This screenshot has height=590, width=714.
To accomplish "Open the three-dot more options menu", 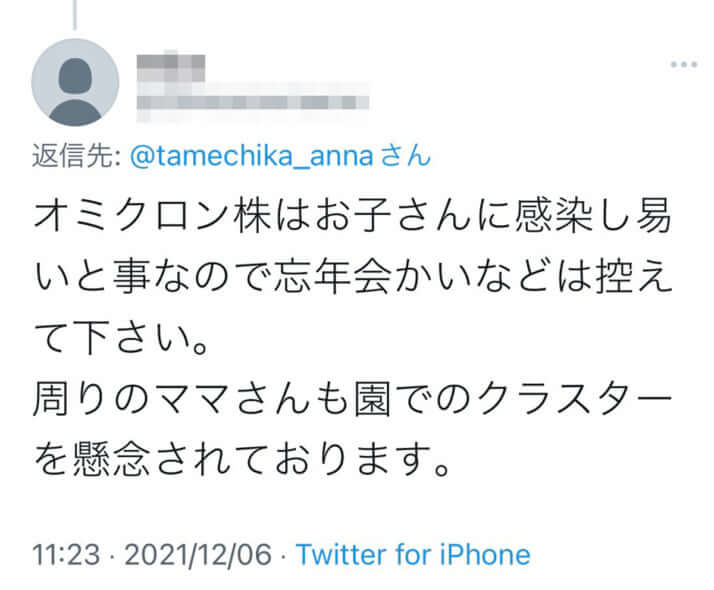I will (x=683, y=64).
